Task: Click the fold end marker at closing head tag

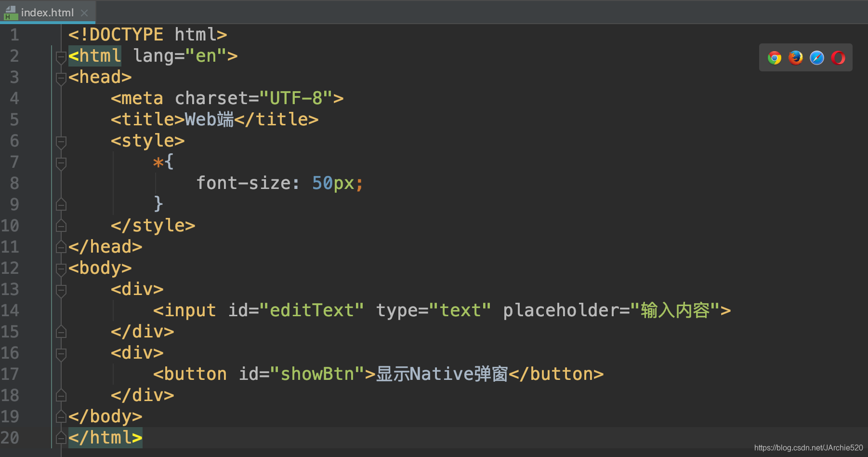Action: click(61, 247)
